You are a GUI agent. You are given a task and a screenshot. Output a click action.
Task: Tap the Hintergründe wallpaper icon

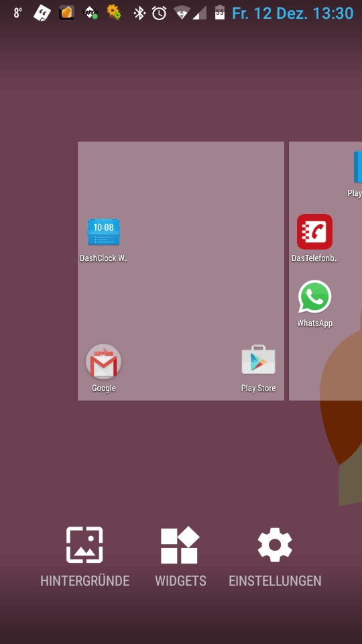coord(84,545)
